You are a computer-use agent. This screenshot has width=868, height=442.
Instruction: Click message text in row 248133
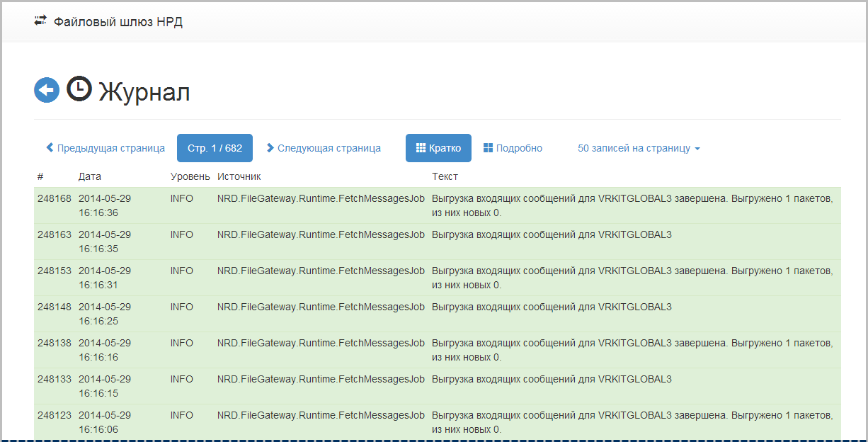pos(552,379)
